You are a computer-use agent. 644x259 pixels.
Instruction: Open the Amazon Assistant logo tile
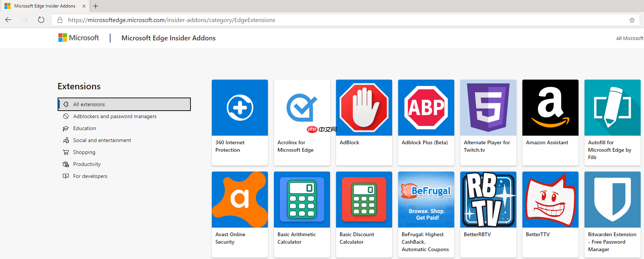[x=550, y=108]
